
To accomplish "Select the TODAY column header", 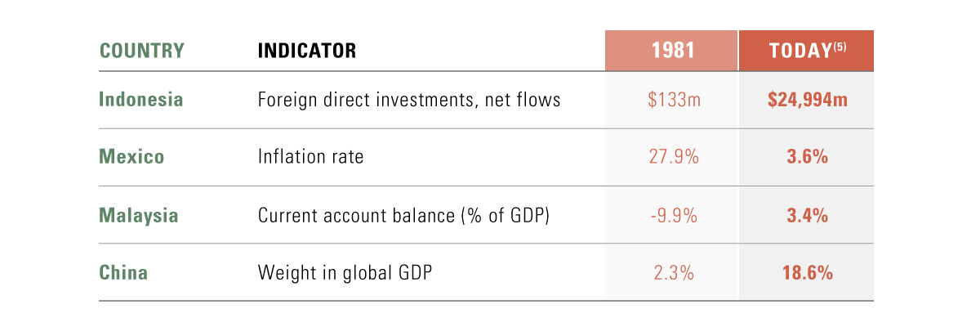I will point(806,51).
